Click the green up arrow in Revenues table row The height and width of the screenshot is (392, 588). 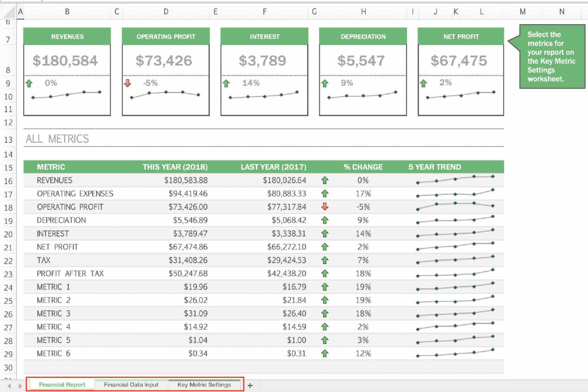pos(325,180)
